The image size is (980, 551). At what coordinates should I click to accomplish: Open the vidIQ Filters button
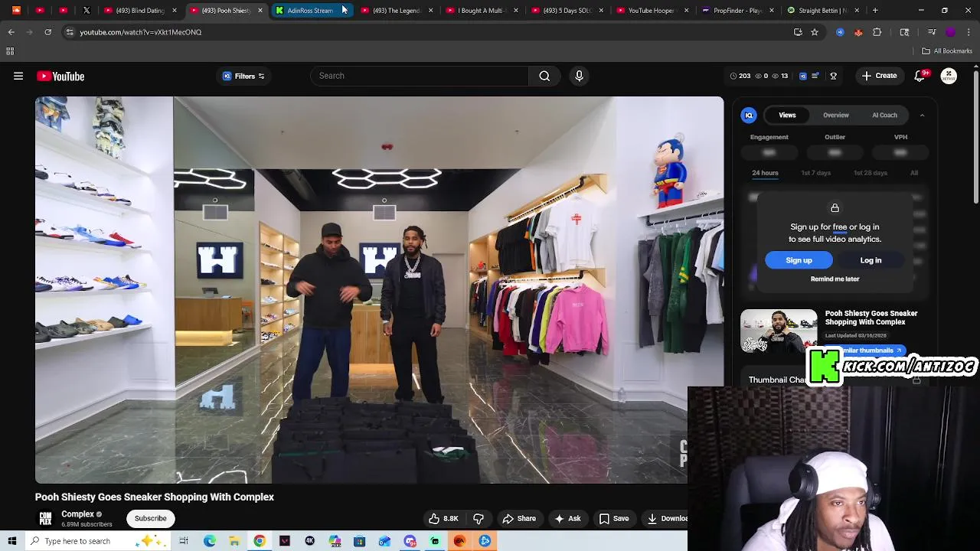(x=243, y=76)
